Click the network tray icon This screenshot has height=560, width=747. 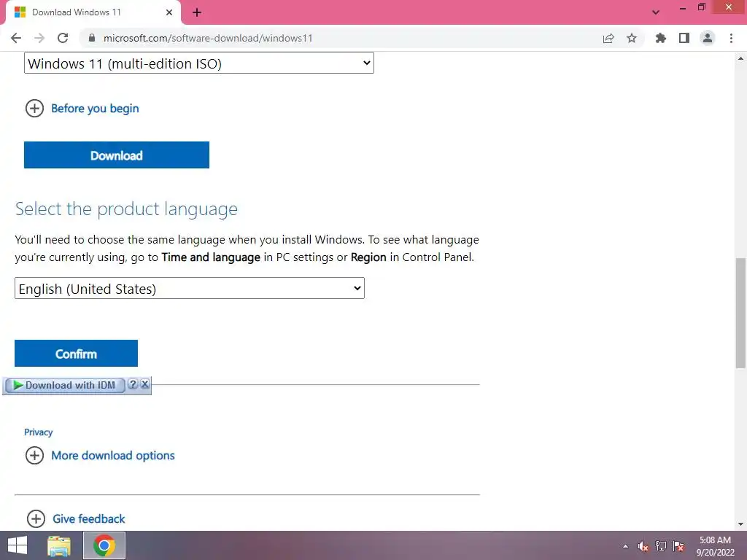click(x=661, y=546)
